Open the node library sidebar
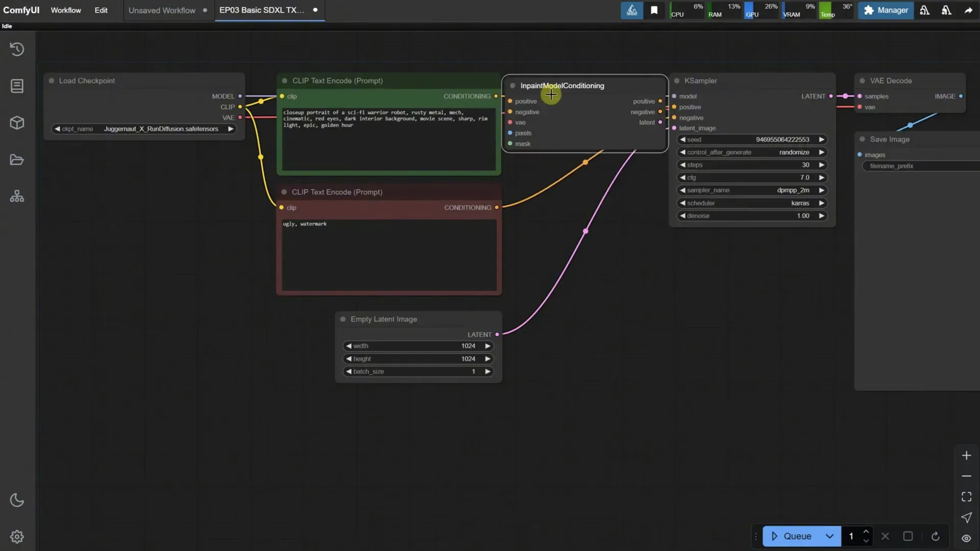Screen dimensions: 980x551 click(17, 86)
